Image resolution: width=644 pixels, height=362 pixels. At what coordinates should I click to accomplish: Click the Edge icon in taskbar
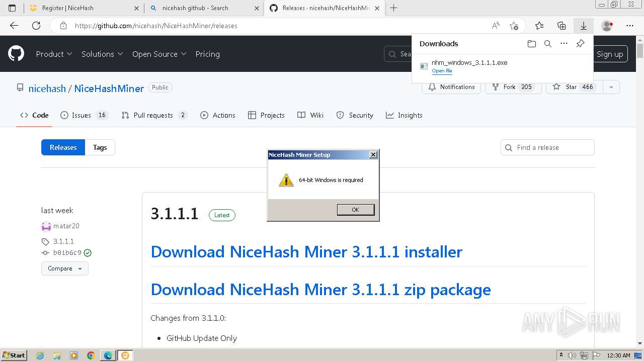[108, 355]
